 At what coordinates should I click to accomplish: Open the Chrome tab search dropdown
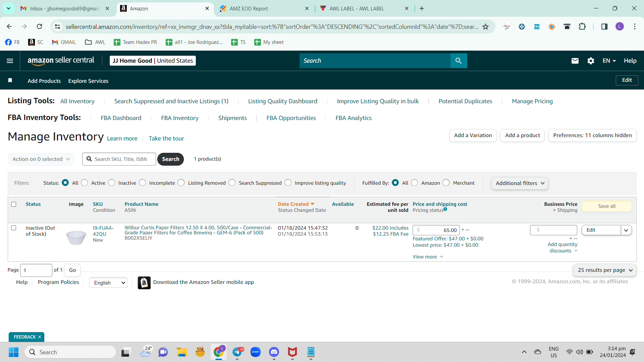(8, 8)
